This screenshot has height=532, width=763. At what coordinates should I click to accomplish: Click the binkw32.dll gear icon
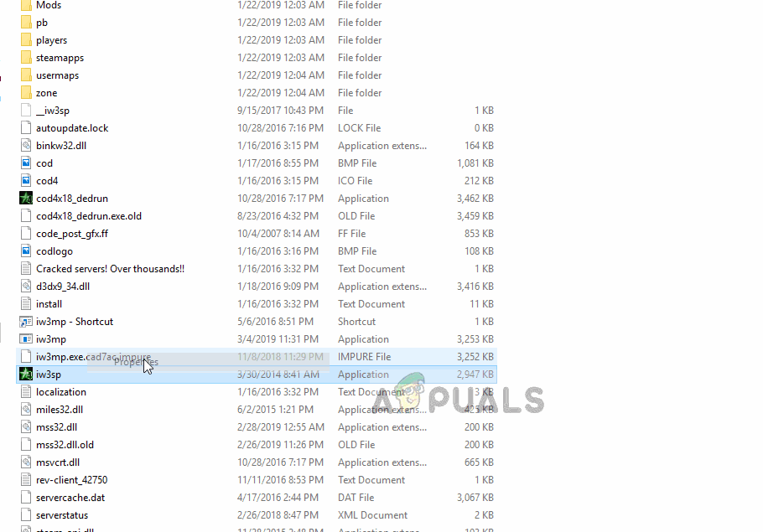27,145
